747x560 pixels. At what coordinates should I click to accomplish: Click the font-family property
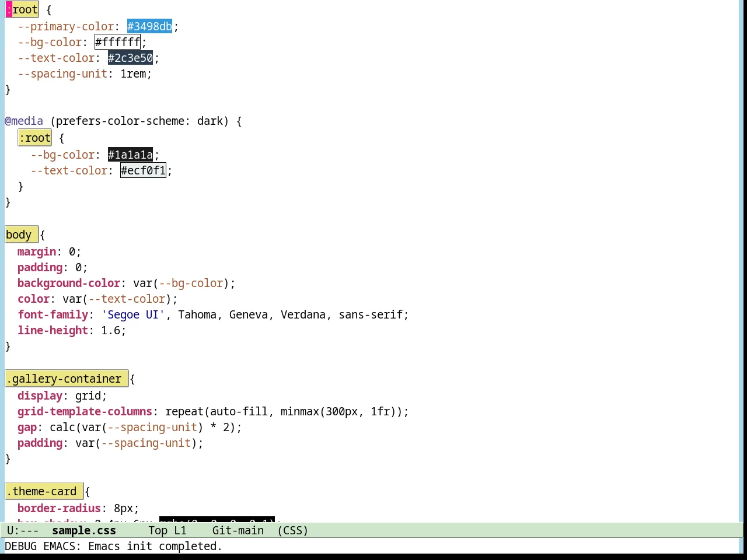click(53, 314)
